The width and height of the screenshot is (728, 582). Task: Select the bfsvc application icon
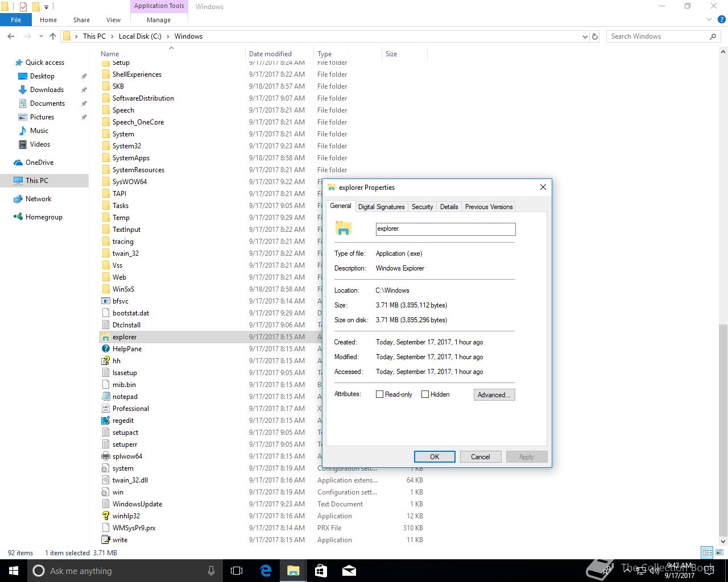pyautogui.click(x=105, y=301)
